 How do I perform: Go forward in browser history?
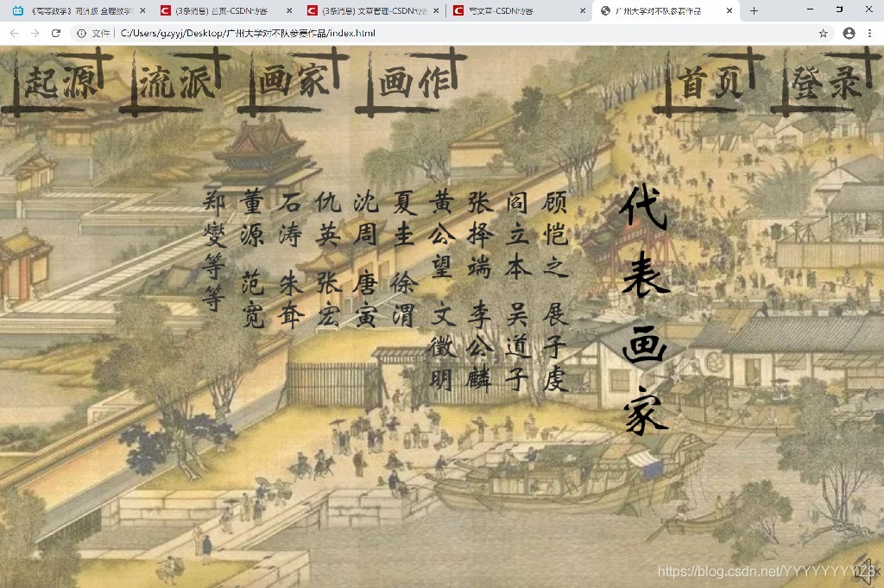(x=35, y=34)
